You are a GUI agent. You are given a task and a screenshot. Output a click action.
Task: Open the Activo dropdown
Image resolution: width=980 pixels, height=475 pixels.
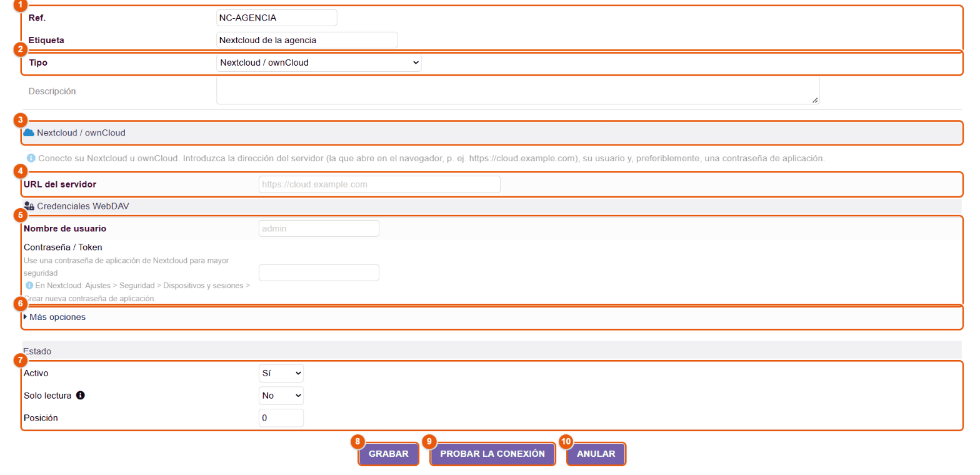(281, 373)
